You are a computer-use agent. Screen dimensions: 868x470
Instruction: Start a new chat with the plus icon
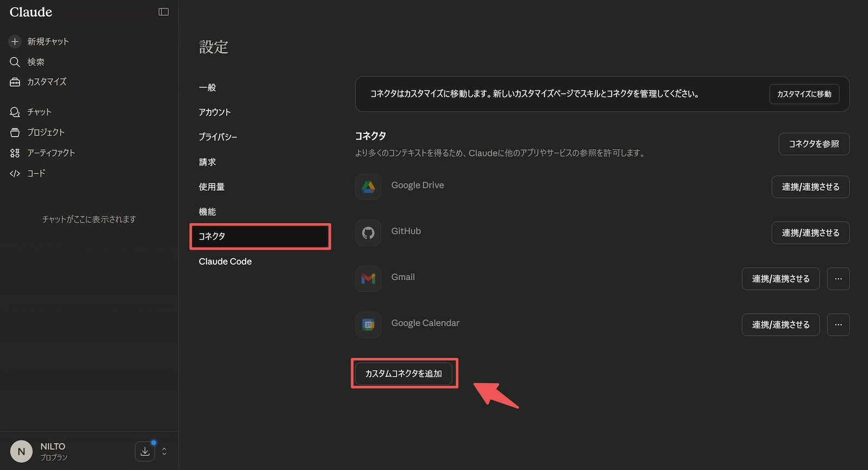(x=15, y=42)
